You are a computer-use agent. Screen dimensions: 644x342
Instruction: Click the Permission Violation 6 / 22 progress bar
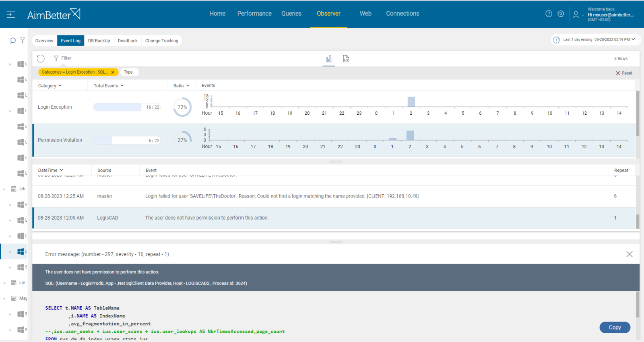127,140
